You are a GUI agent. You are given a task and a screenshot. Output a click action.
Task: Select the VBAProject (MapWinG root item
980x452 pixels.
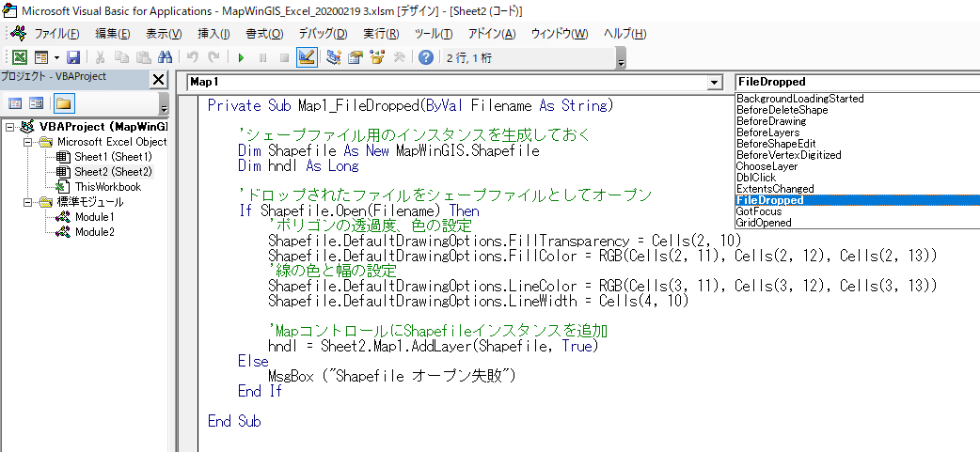point(103,127)
